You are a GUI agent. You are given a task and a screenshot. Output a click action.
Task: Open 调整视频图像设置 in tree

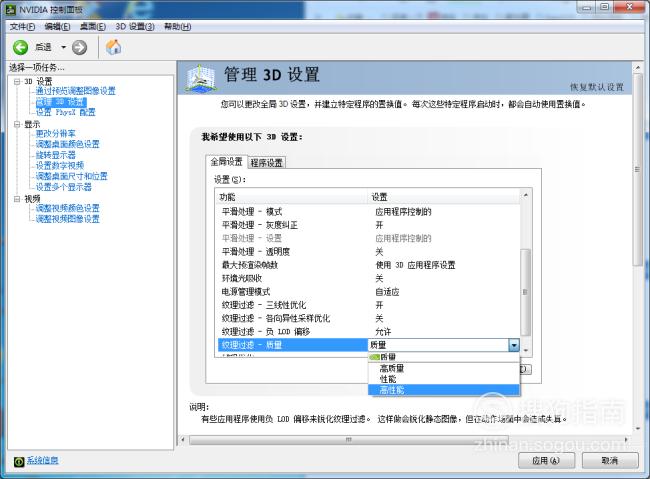coord(68,219)
